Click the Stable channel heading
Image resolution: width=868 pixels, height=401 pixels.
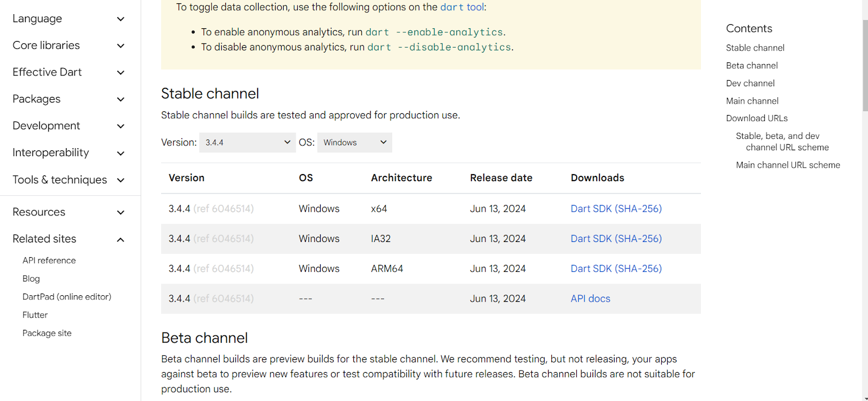210,94
